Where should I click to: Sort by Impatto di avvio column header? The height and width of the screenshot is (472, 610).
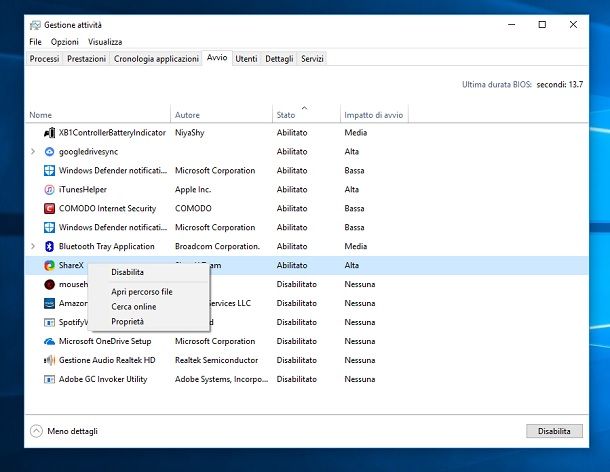[373, 115]
